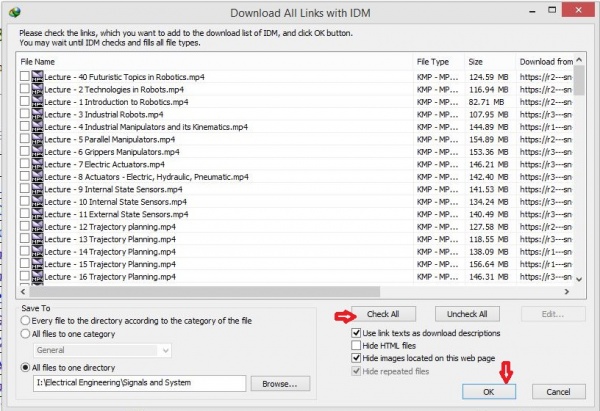Click the file icon of Lecture - 16 Trajectory Planning

(38, 276)
